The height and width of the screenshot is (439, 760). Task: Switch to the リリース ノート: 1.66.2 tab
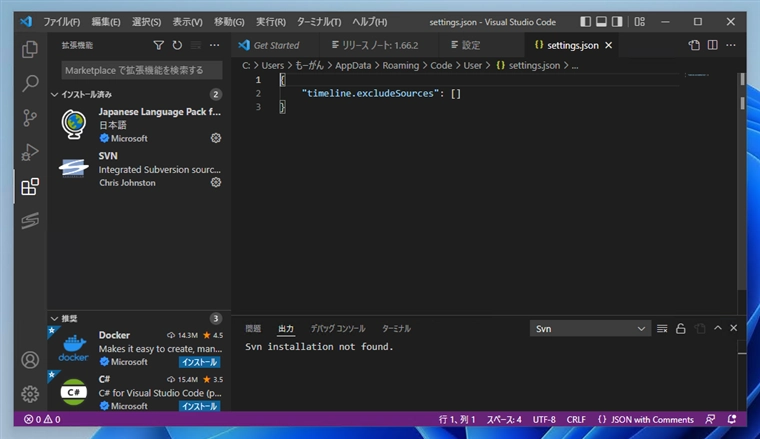click(379, 45)
